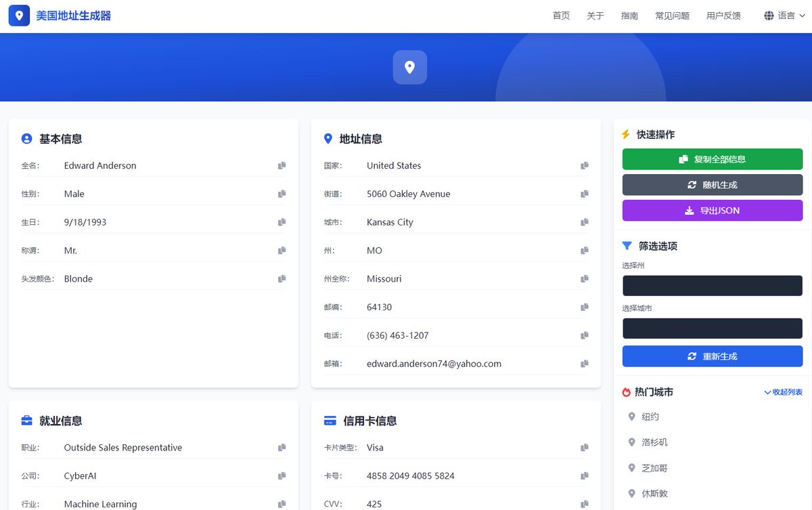The image size is (812, 510).
Task: Copy the phone number (636) 463-1207
Action: (585, 336)
